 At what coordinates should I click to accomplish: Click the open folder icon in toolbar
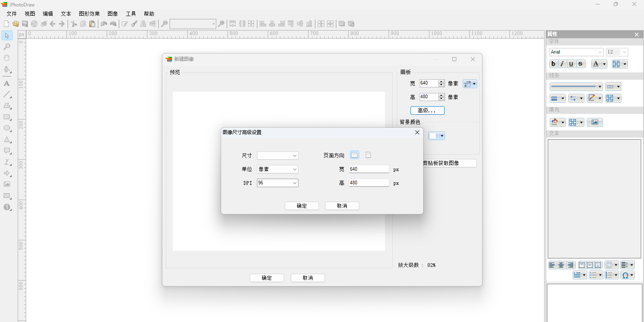pyautogui.click(x=16, y=24)
